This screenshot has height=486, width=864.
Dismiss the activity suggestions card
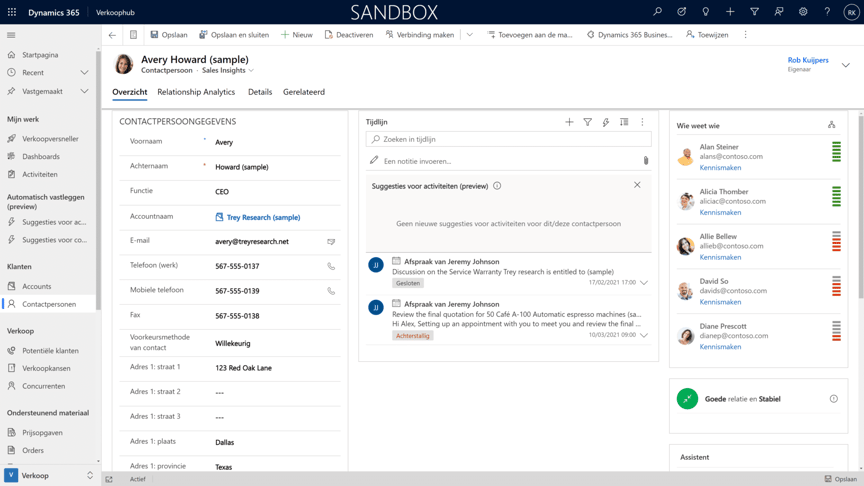[x=637, y=185]
